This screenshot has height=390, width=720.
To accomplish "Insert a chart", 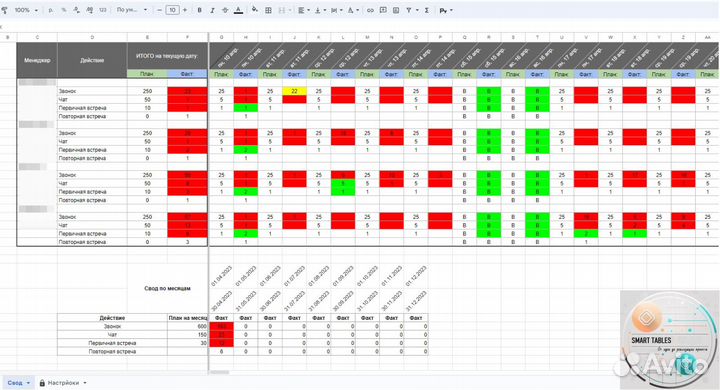I will pyautogui.click(x=396, y=10).
